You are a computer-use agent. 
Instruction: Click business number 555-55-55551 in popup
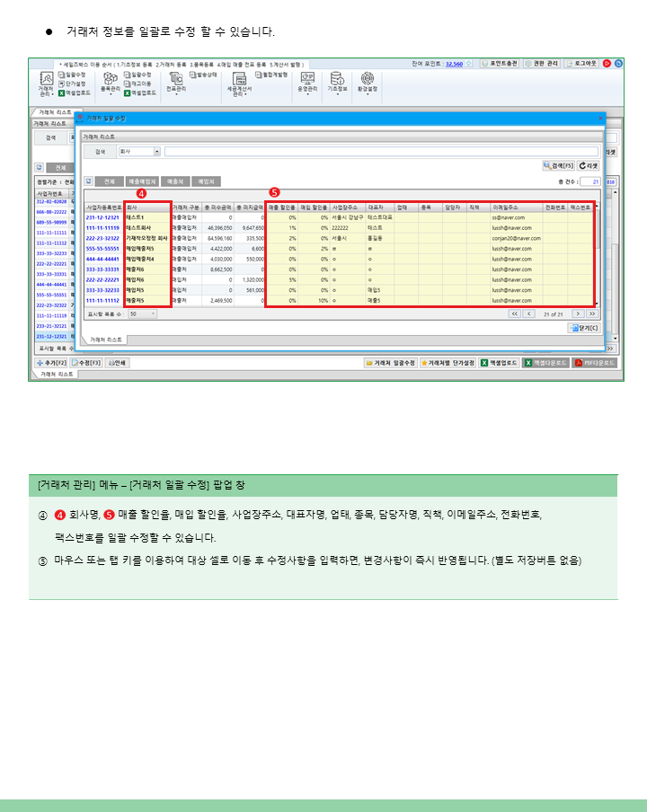click(102, 249)
